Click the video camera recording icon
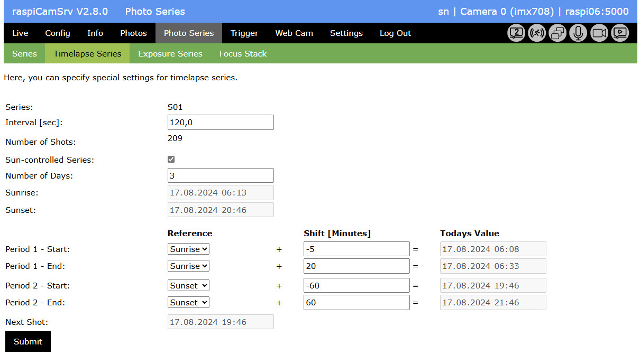This screenshot has width=640, height=364. coord(599,33)
